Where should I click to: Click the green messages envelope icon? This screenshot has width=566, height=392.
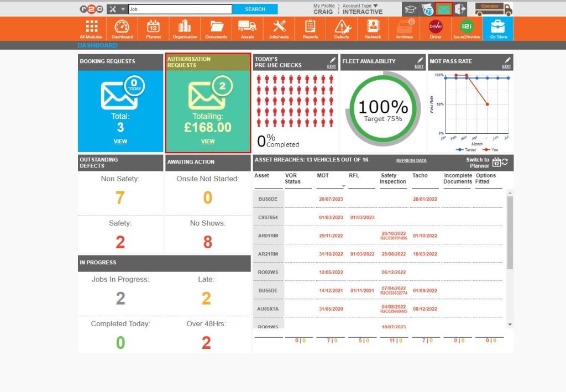(x=443, y=8)
